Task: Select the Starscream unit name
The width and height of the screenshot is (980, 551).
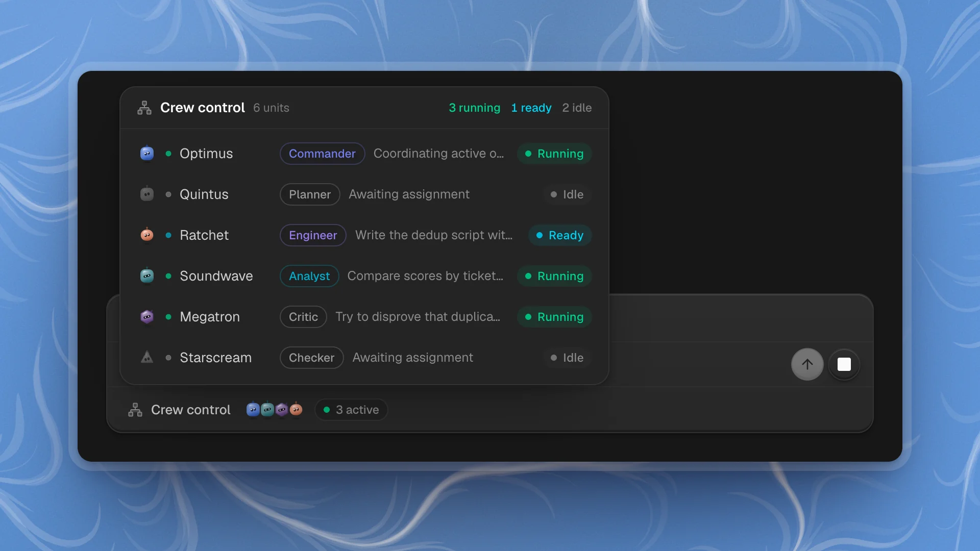Action: coord(216,358)
